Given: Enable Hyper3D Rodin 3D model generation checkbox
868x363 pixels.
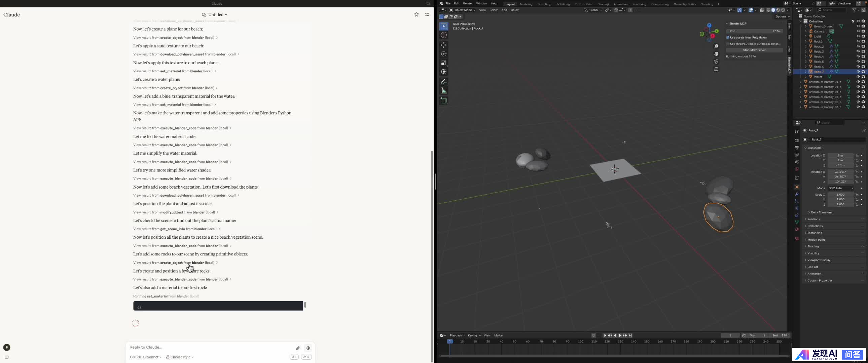Looking at the screenshot, I should 728,44.
